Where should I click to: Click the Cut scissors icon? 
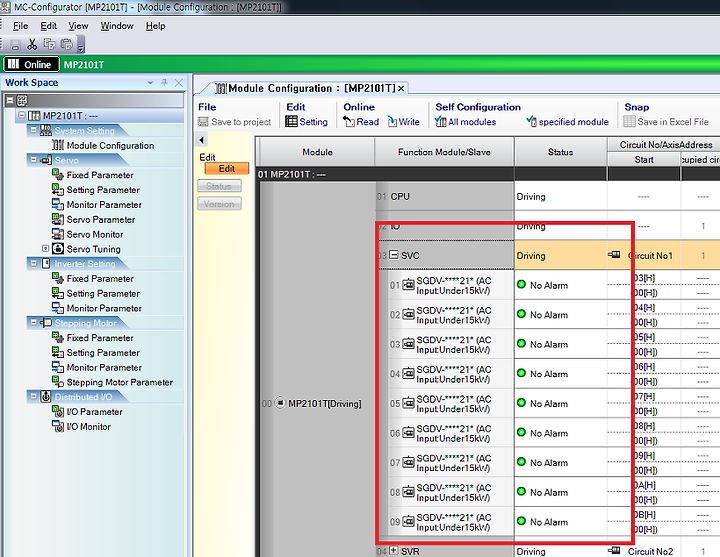click(x=32, y=45)
